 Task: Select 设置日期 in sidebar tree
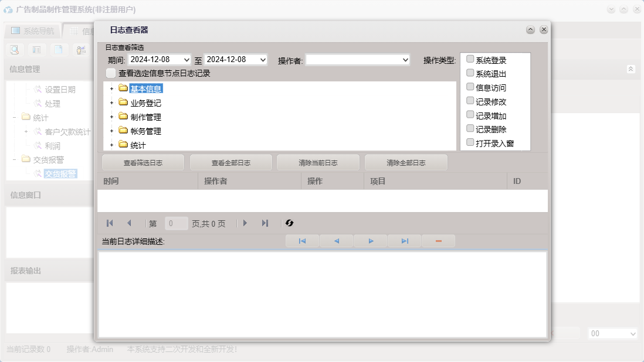(60, 90)
